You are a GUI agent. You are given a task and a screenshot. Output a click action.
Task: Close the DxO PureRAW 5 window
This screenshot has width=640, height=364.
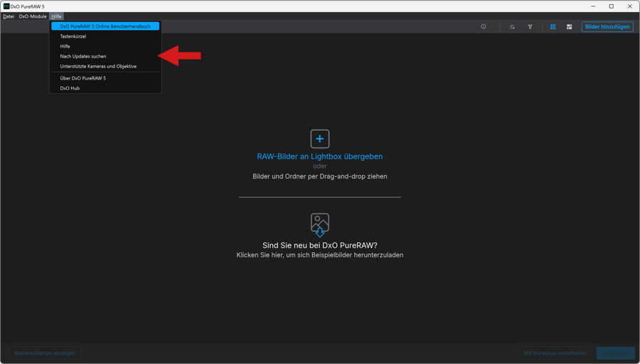click(630, 6)
